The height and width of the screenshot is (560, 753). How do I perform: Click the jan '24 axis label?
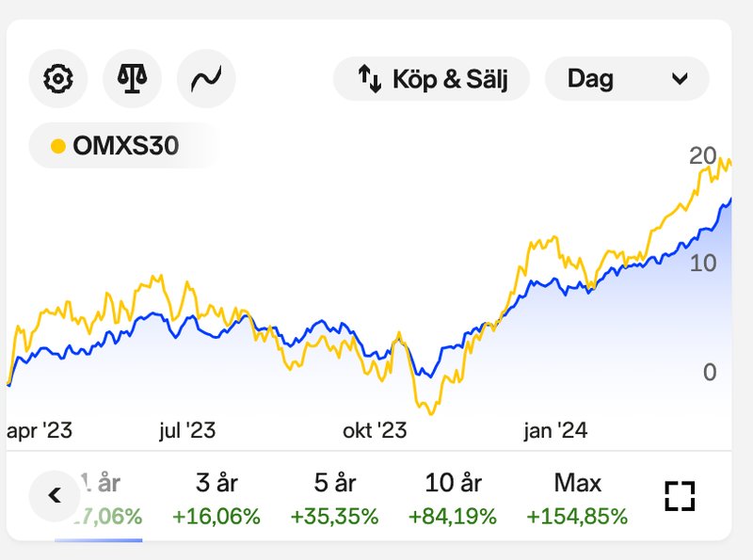coord(555,431)
